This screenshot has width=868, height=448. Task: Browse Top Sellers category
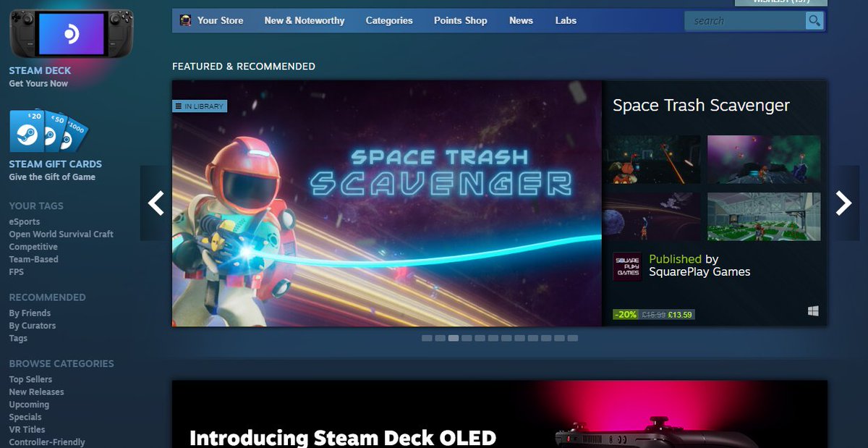tap(30, 379)
